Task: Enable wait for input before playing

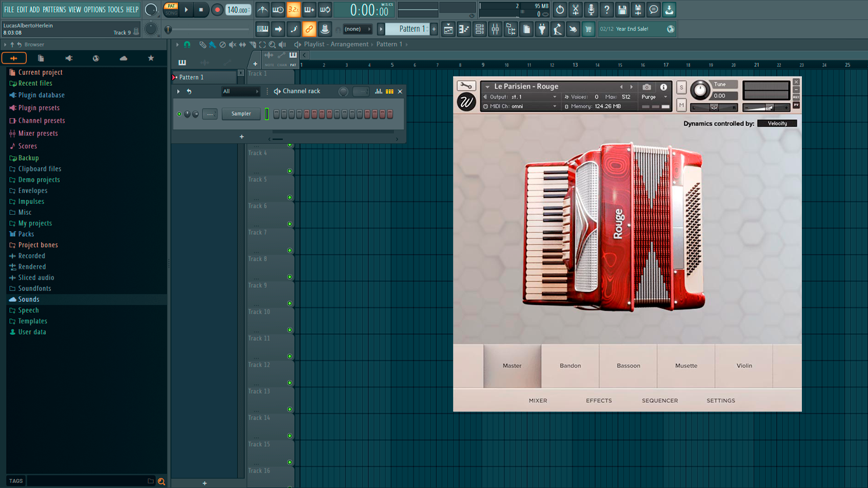Action: click(x=278, y=10)
